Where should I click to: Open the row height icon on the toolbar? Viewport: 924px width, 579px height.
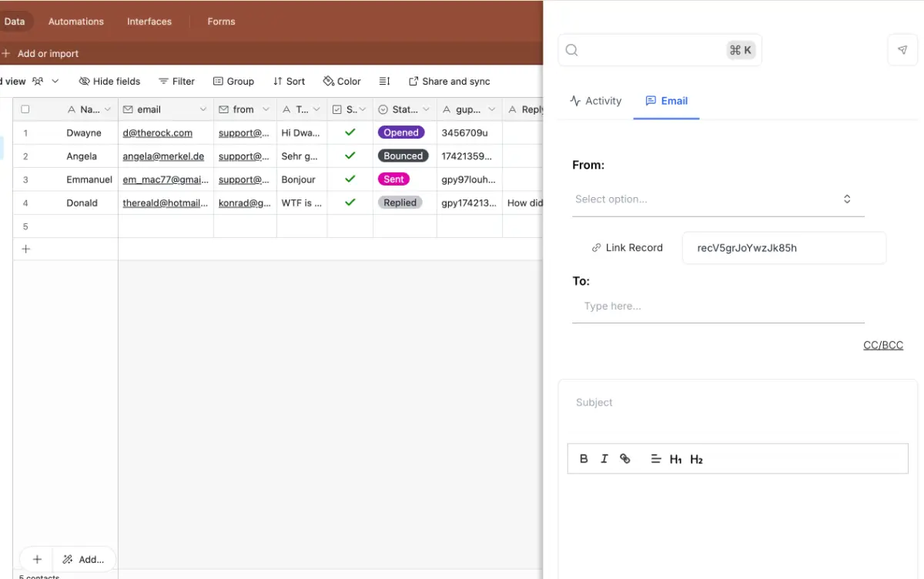click(384, 81)
